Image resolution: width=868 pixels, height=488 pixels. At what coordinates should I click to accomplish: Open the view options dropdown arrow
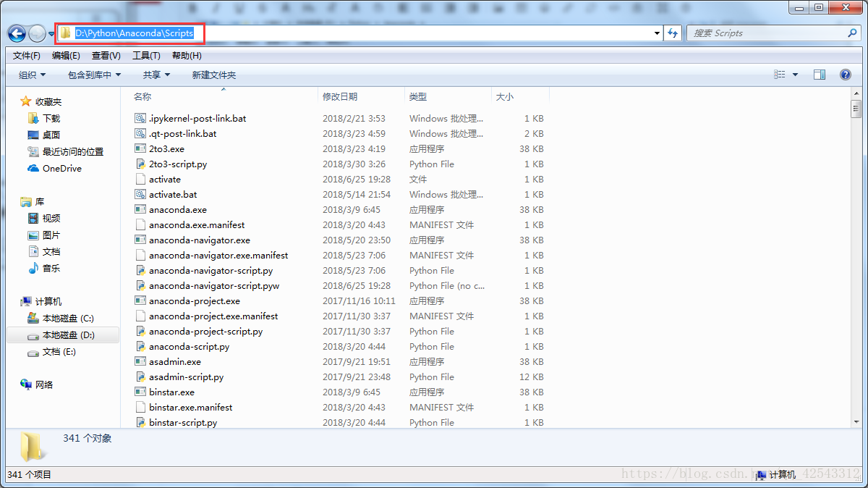pos(796,75)
